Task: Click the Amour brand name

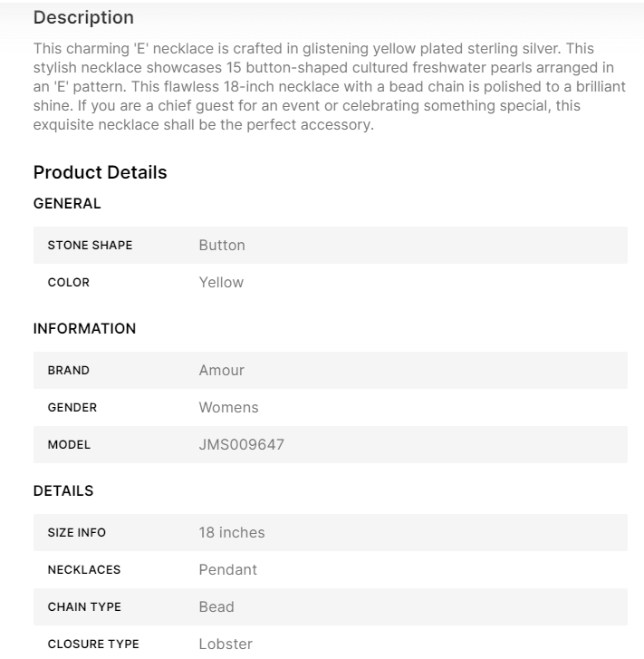Action: [222, 370]
